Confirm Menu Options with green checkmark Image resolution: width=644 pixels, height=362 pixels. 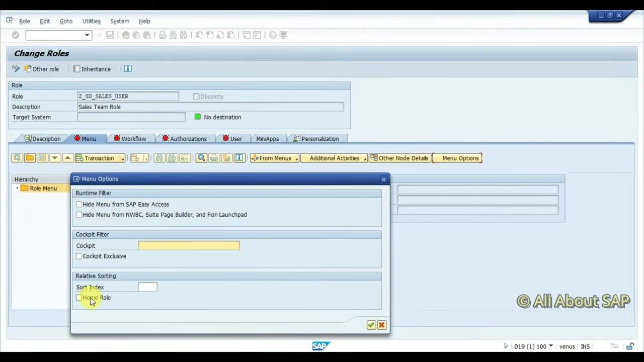pyautogui.click(x=371, y=325)
